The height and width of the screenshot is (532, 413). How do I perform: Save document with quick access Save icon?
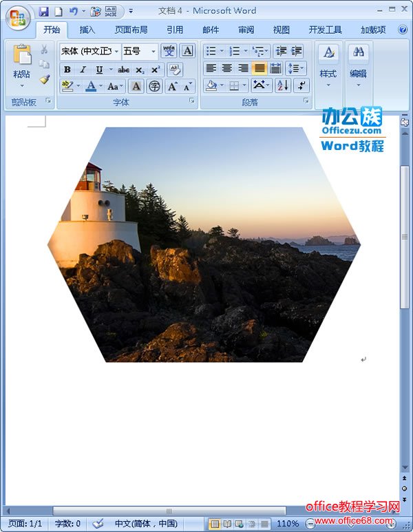tap(43, 12)
